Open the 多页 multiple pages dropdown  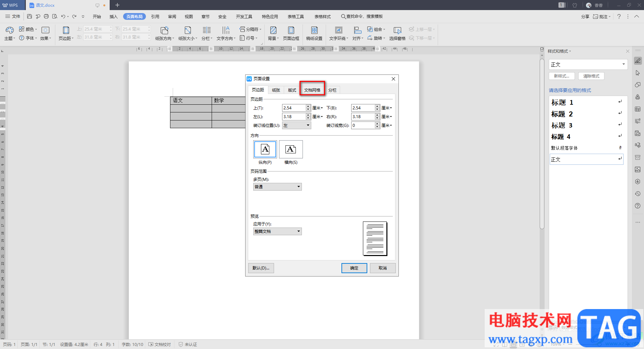pos(277,187)
